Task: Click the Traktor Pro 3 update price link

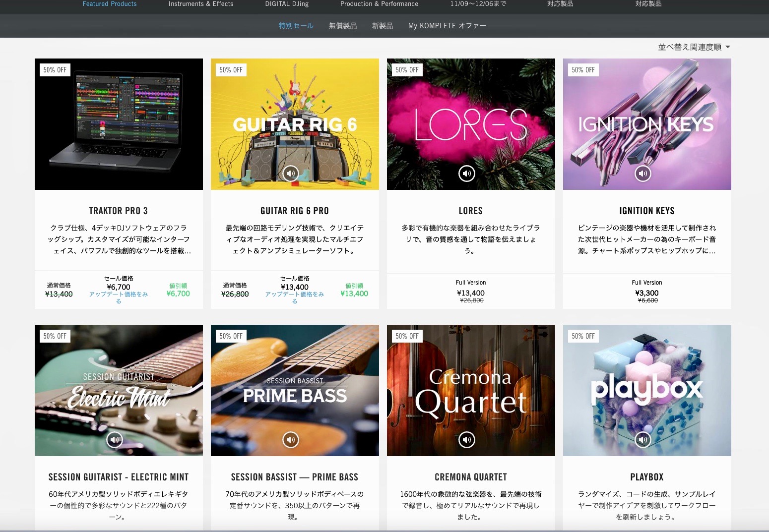Action: pos(119,295)
